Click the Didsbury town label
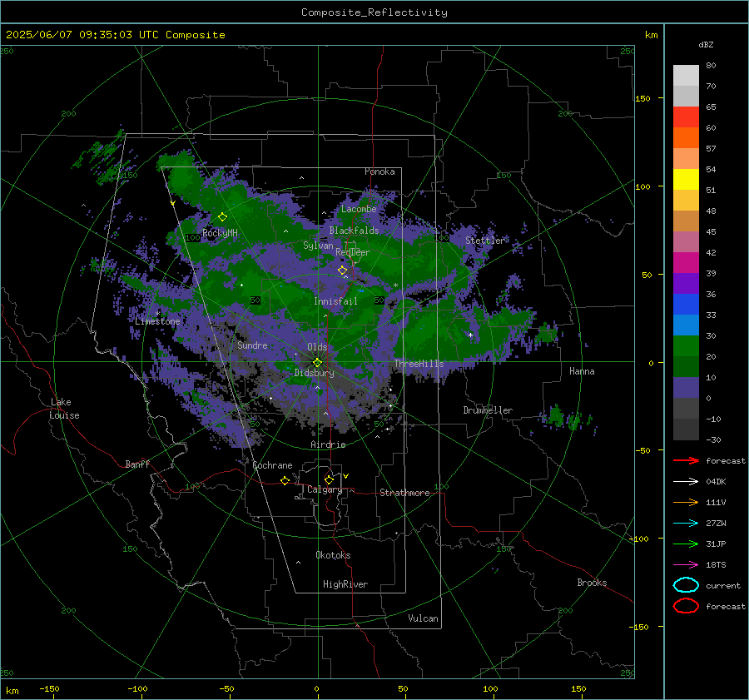 click(x=315, y=373)
